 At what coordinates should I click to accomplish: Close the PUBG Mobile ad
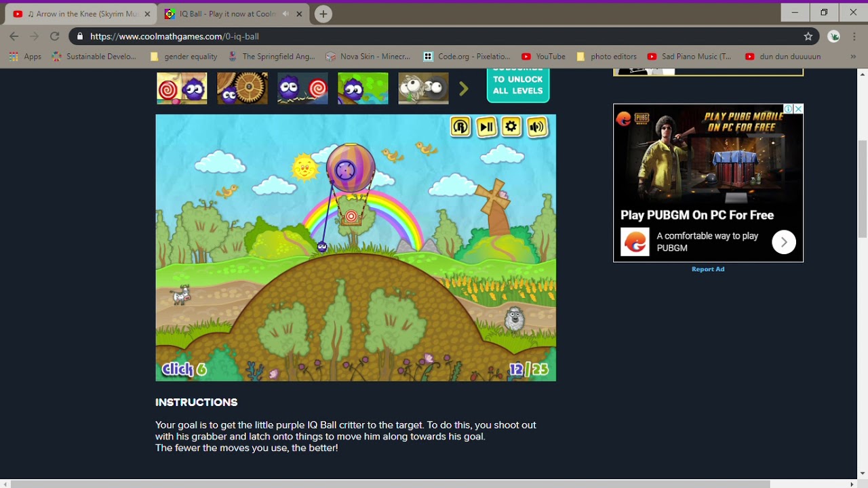[799, 109]
